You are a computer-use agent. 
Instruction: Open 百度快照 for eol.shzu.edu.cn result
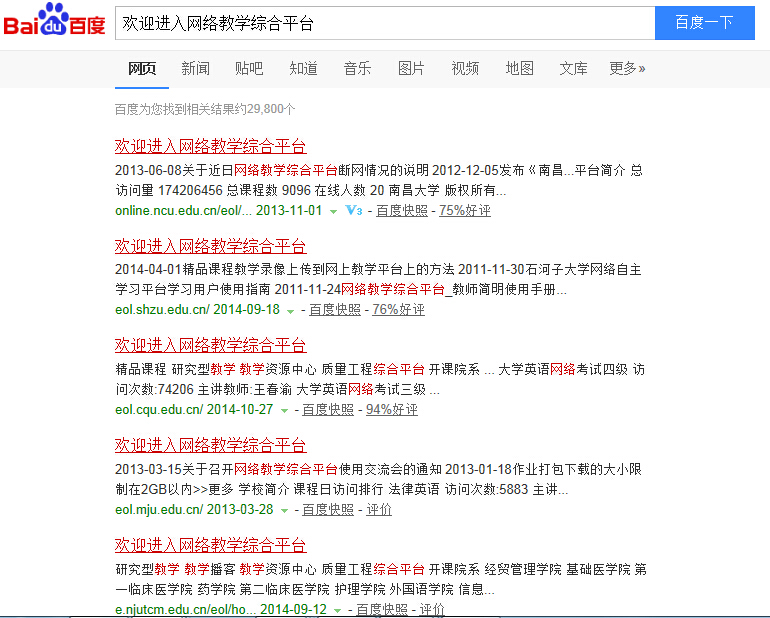click(x=335, y=310)
